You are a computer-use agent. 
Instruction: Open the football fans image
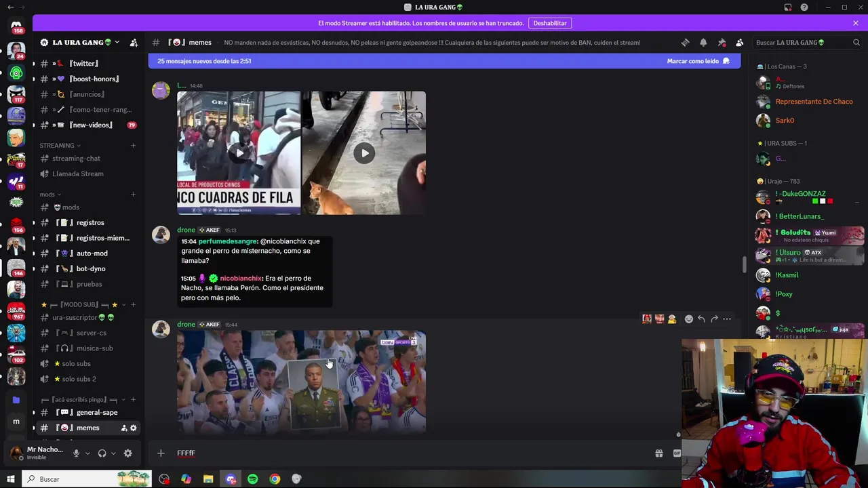point(301,382)
